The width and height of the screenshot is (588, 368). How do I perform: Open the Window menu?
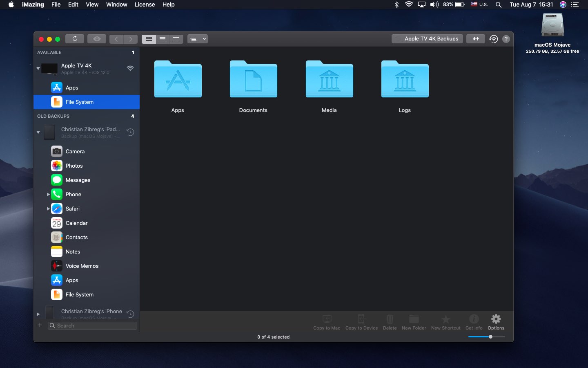[117, 4]
